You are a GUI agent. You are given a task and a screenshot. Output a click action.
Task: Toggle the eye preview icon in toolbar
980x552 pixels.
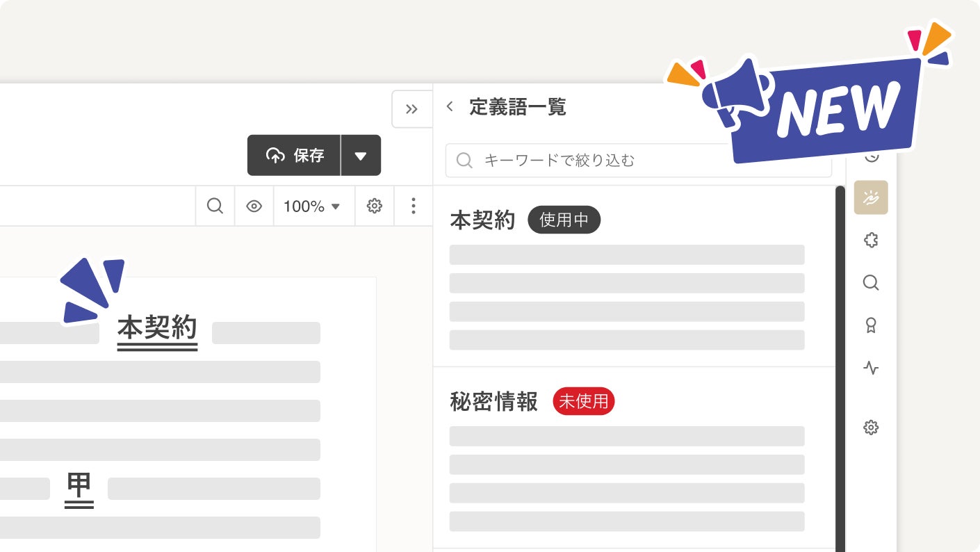tap(254, 206)
